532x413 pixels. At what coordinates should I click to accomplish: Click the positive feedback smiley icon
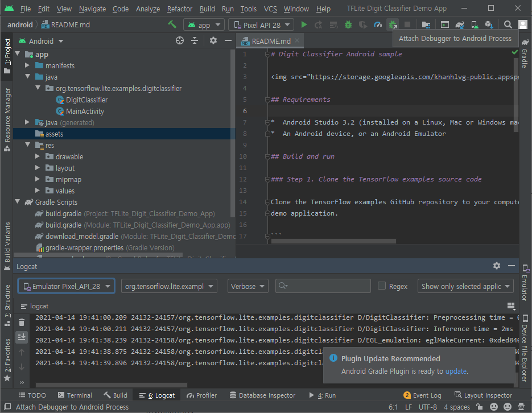click(x=494, y=407)
